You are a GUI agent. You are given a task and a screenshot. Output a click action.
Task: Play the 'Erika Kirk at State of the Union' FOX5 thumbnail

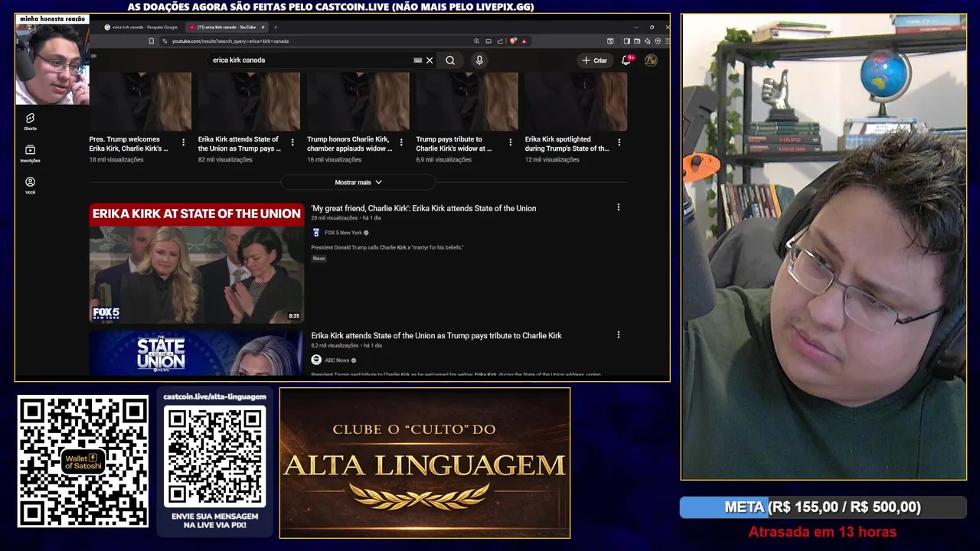click(x=196, y=263)
